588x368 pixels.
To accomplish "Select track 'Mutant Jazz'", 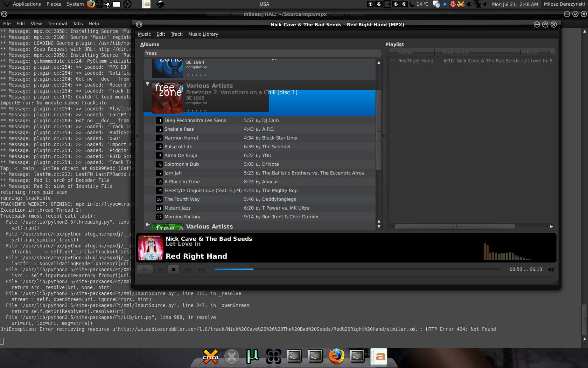I will click(x=259, y=208).
